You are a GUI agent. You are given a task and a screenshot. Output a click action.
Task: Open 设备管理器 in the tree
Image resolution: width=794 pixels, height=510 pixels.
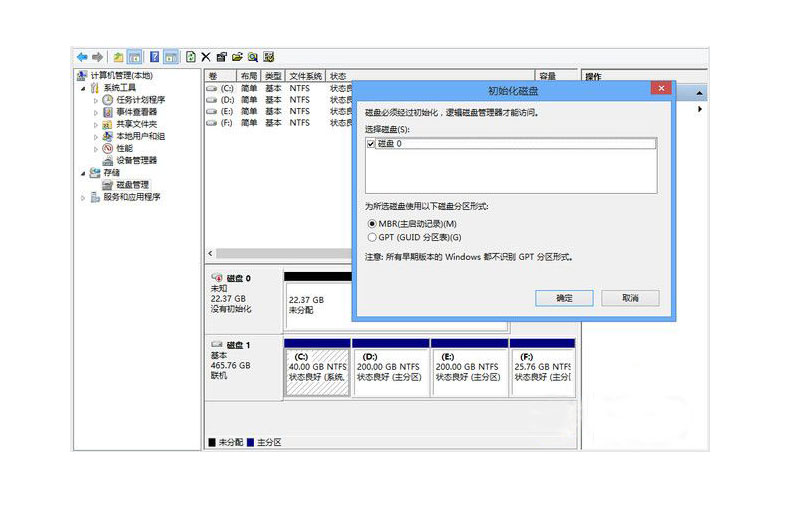point(136,160)
